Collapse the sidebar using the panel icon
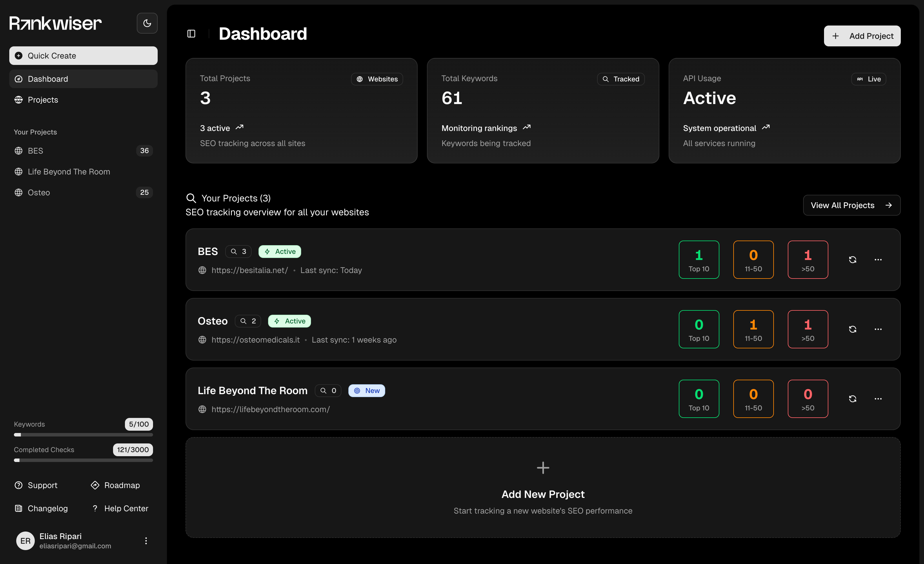This screenshot has width=924, height=564. (191, 33)
